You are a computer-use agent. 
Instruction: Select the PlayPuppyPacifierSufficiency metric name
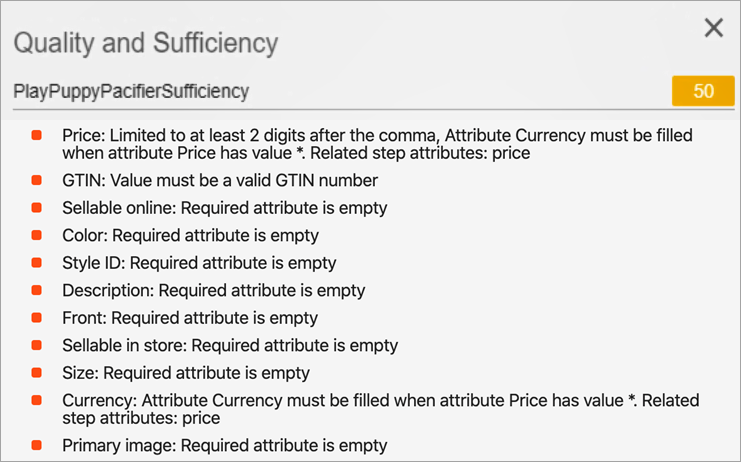pos(131,91)
